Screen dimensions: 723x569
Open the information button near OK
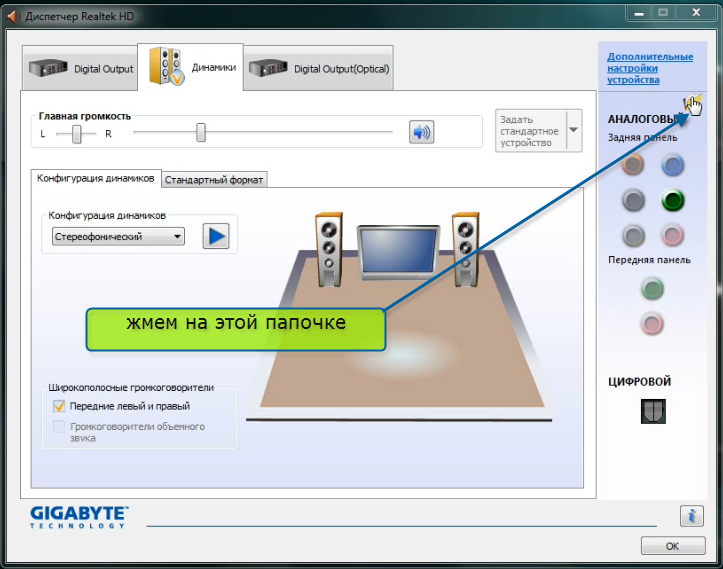point(691,515)
